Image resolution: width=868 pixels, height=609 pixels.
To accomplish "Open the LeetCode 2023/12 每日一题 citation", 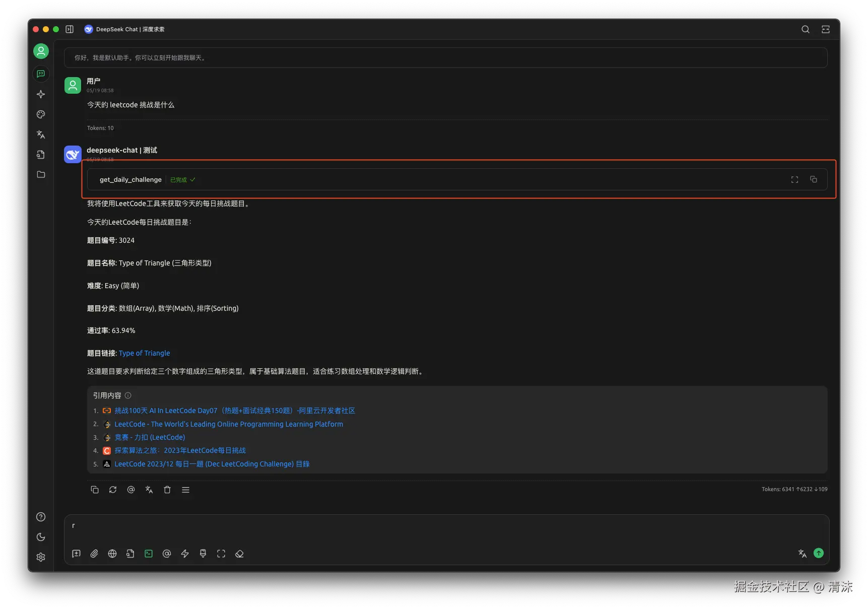I will click(212, 464).
